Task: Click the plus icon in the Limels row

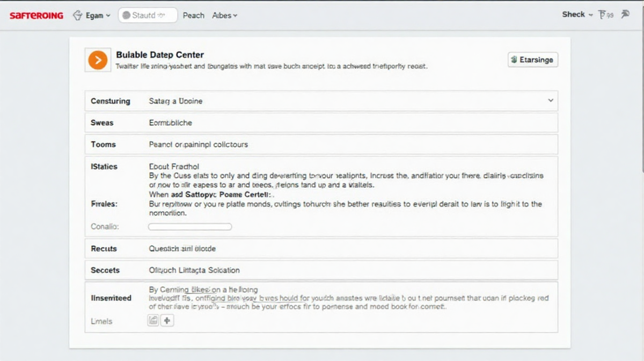Action: (167, 321)
